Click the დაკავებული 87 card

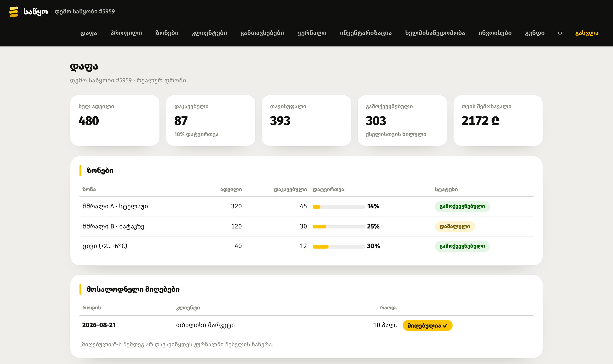pyautogui.click(x=211, y=120)
